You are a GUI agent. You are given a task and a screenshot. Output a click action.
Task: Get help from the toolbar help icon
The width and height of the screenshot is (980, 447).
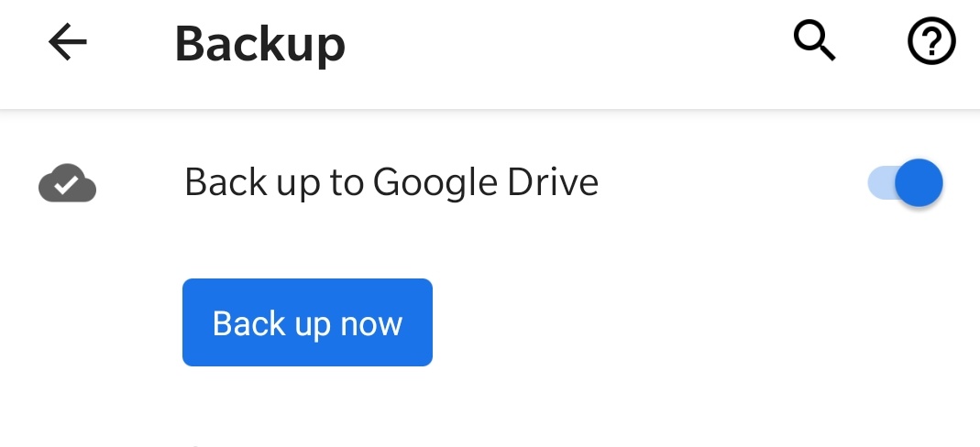(931, 41)
